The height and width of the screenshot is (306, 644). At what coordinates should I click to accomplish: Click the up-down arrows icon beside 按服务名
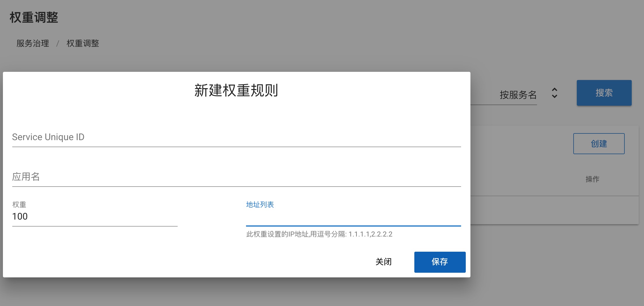tap(554, 93)
